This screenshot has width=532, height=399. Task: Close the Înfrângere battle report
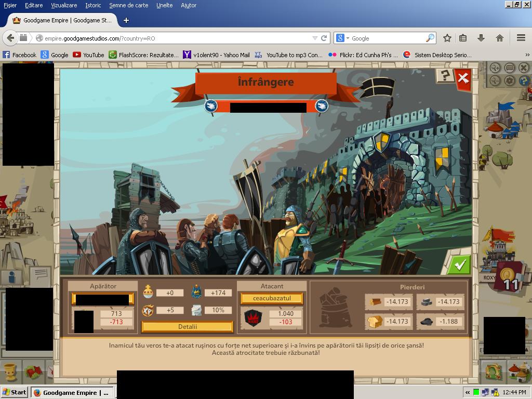463,79
